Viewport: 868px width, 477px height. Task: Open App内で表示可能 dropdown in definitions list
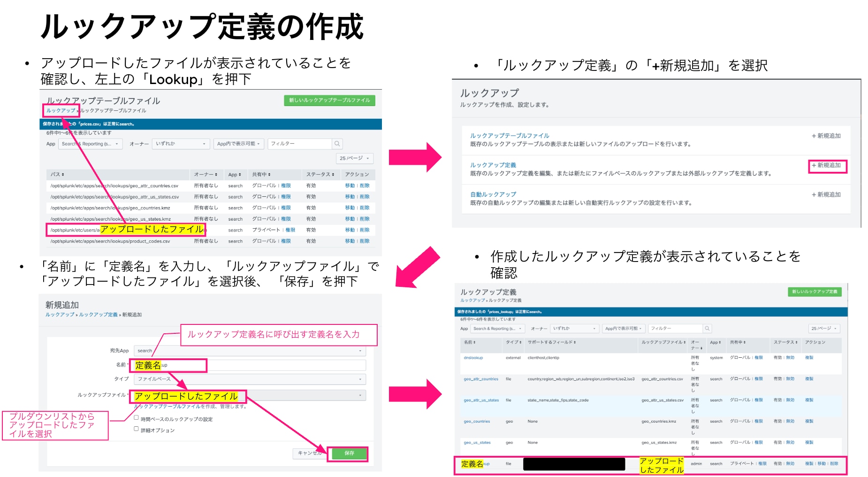pos(624,329)
